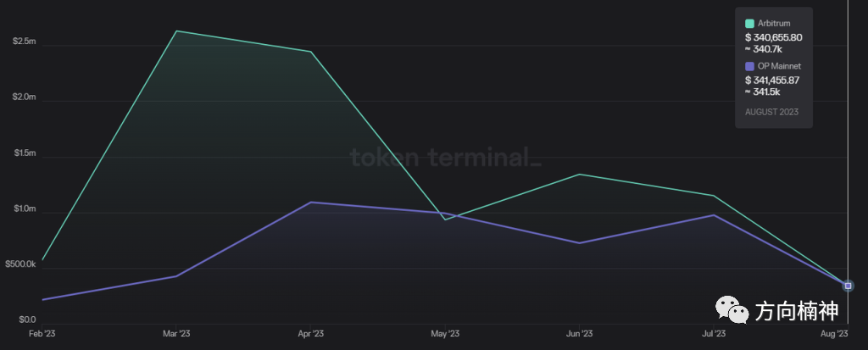Click the OP Mainnet purple legend swatch
Screen dimensions: 868x350
pos(749,66)
